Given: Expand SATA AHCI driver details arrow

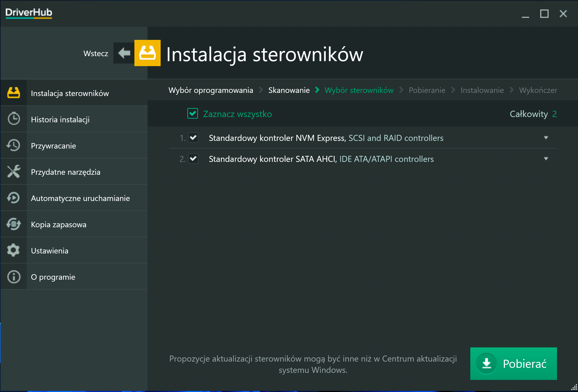Looking at the screenshot, I should pos(546,158).
